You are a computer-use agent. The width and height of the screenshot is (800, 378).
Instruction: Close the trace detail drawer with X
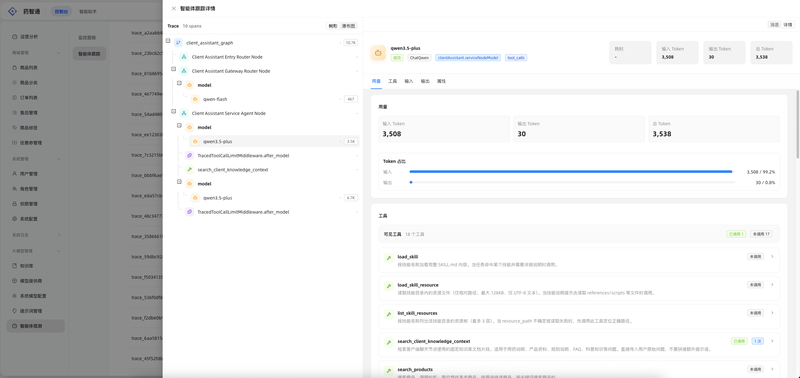(x=173, y=8)
